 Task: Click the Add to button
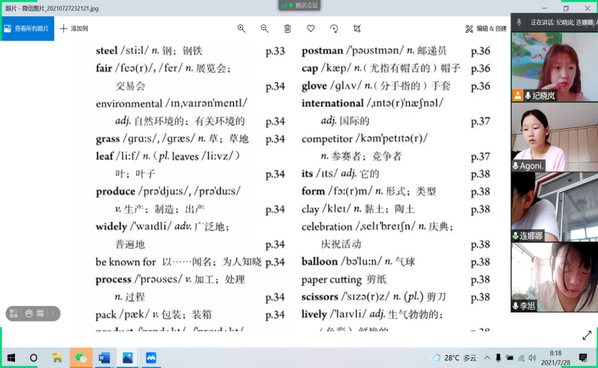(x=74, y=29)
